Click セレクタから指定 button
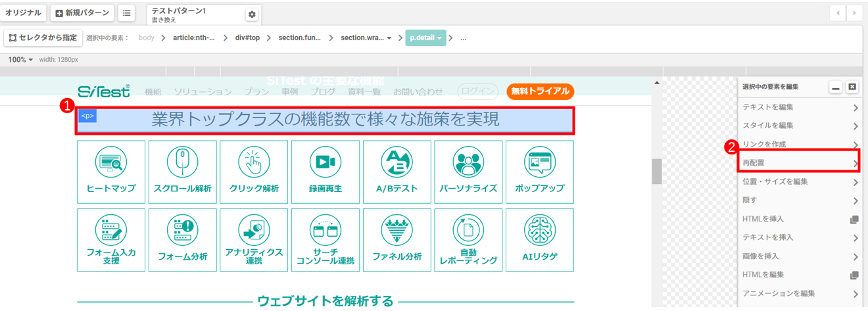 coord(43,37)
